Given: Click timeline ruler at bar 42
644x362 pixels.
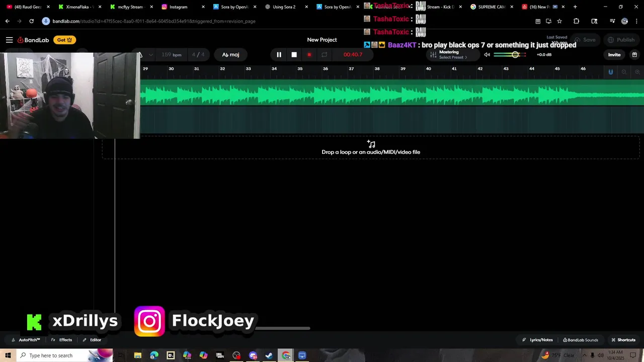Looking at the screenshot, I should 480,69.
